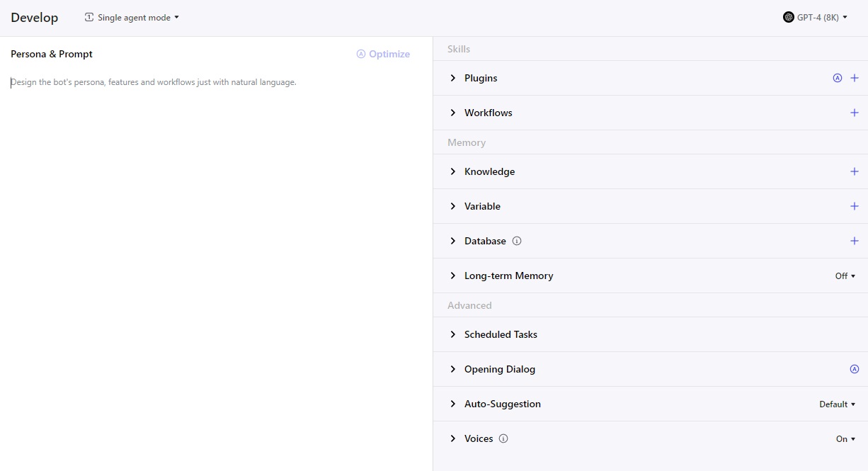Viewport: 868px width, 471px height.
Task: Add a Database table via plus icon
Action: (x=854, y=241)
